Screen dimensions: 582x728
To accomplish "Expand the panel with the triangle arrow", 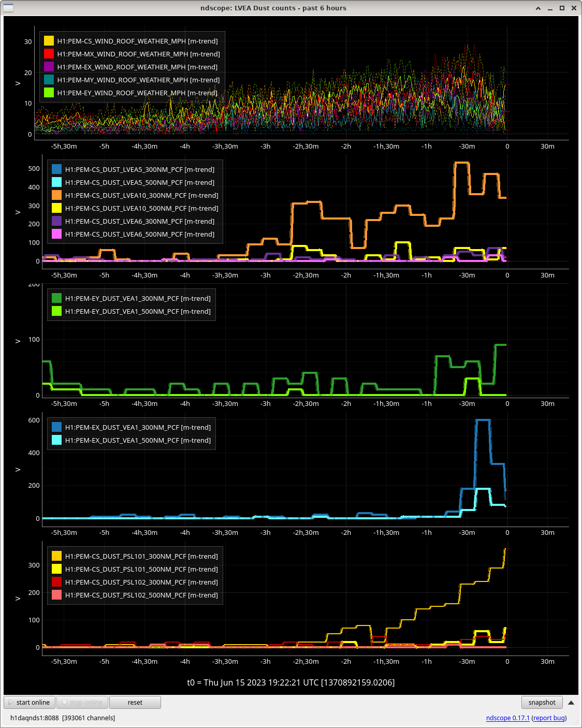I will [x=571, y=703].
